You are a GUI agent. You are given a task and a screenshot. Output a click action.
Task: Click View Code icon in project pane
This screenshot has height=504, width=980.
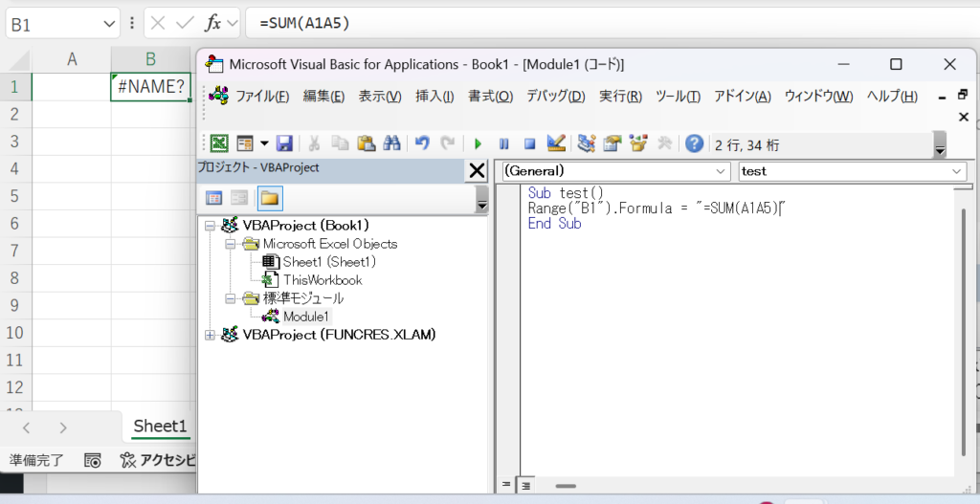[x=213, y=198]
